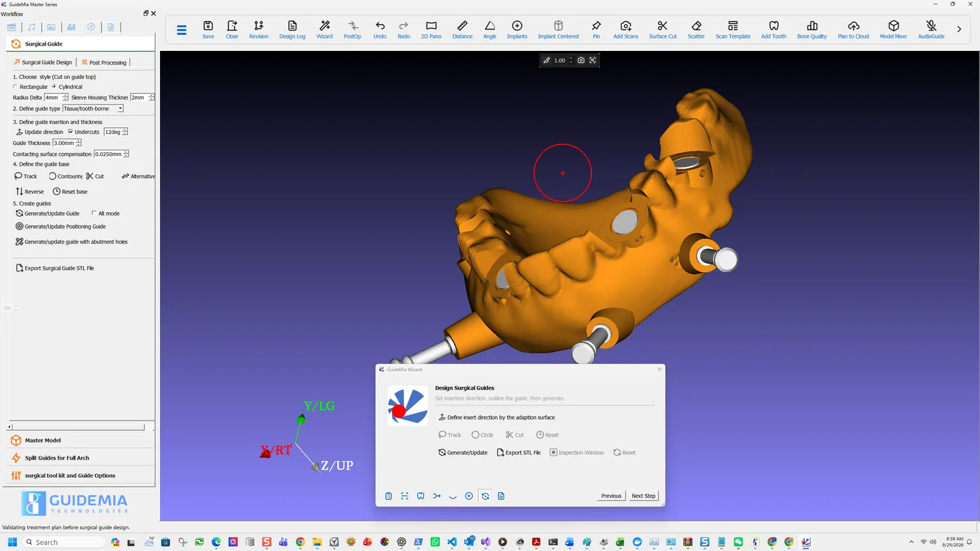Click the undercut angle 12deg field
This screenshot has width=980, height=551.
point(113,132)
